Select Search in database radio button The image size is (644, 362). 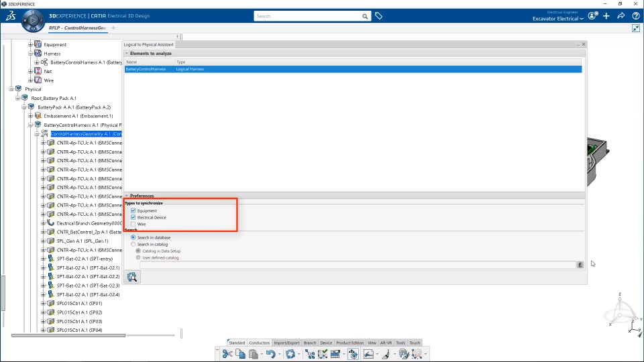click(x=133, y=237)
